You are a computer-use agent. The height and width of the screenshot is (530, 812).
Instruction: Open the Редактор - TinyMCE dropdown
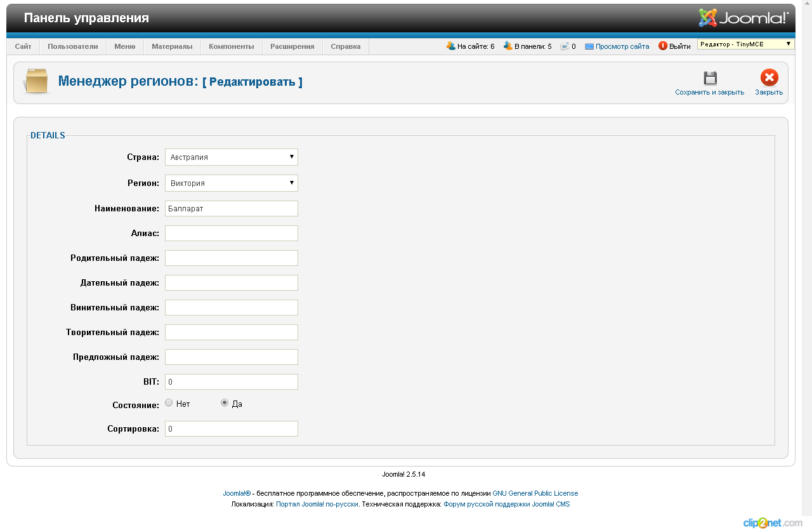[x=745, y=44]
